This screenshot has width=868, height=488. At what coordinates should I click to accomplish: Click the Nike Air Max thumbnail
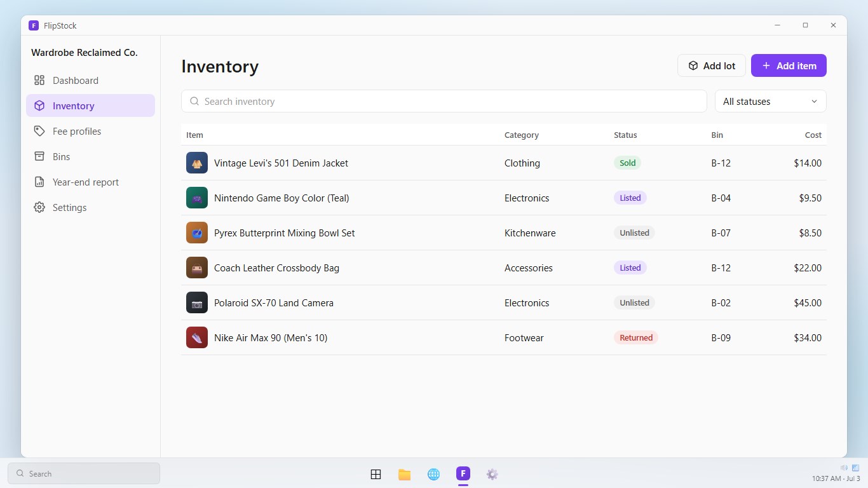pos(197,337)
